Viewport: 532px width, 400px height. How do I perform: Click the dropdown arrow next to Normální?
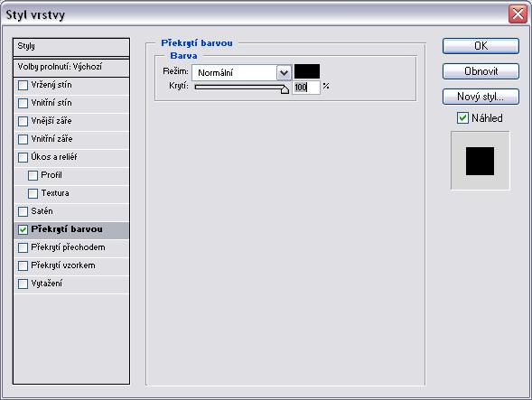(x=284, y=72)
